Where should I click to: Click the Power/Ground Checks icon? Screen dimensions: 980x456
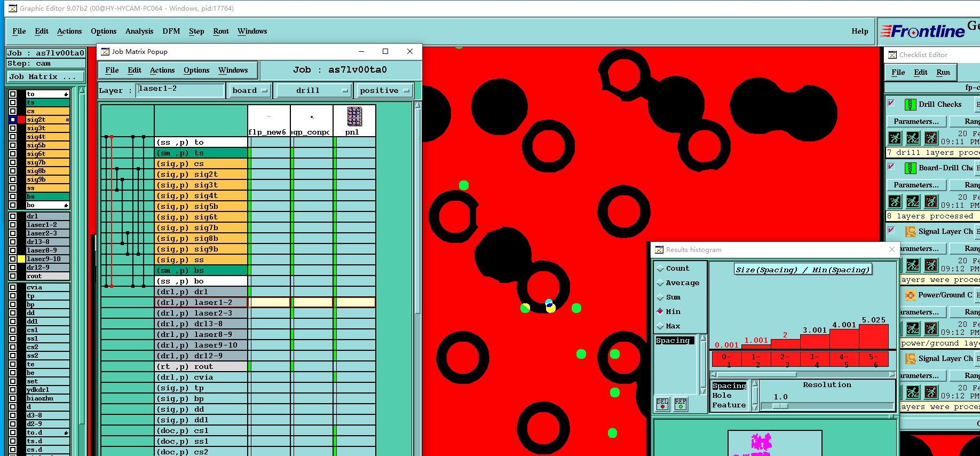[910, 295]
